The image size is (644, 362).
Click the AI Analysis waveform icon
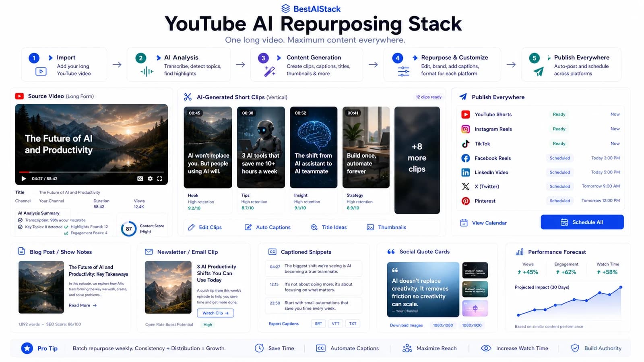tap(147, 72)
